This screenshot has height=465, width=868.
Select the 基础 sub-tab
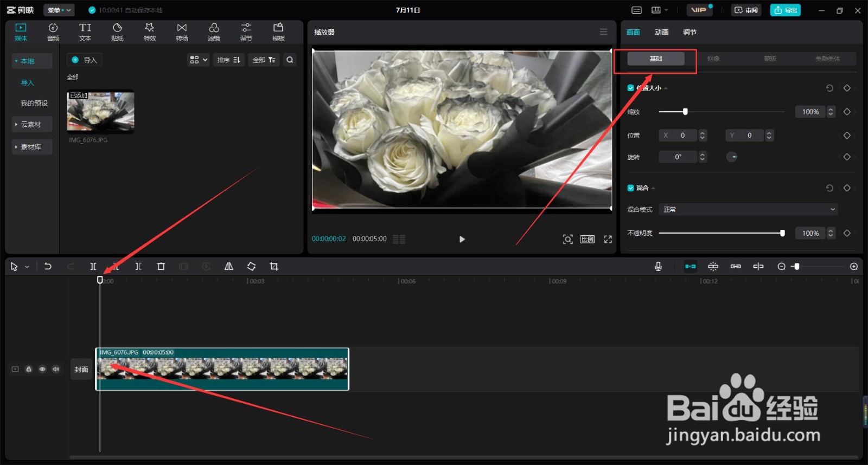pos(656,59)
